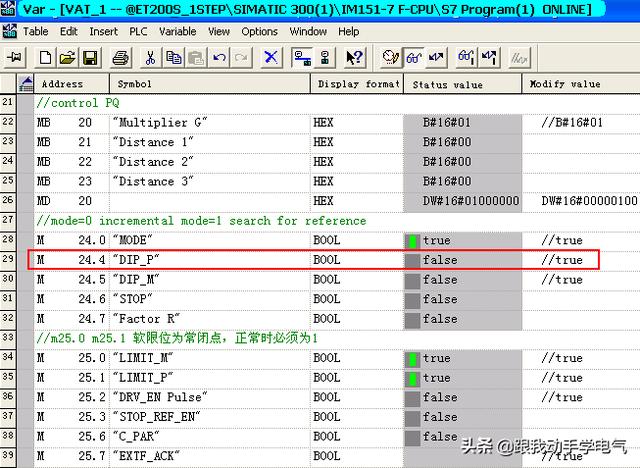Click update monitor values once icon
The height and width of the screenshot is (468, 640).
pos(466,58)
